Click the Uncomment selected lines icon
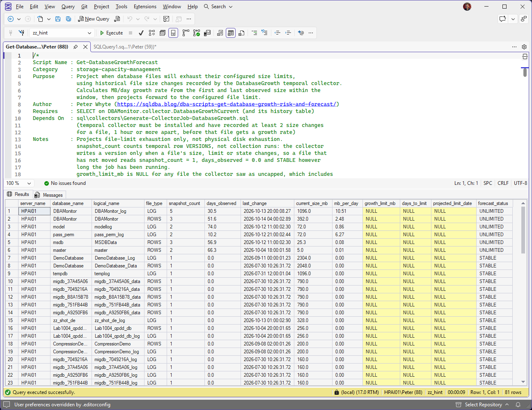This screenshot has height=410, width=532. (x=264, y=33)
